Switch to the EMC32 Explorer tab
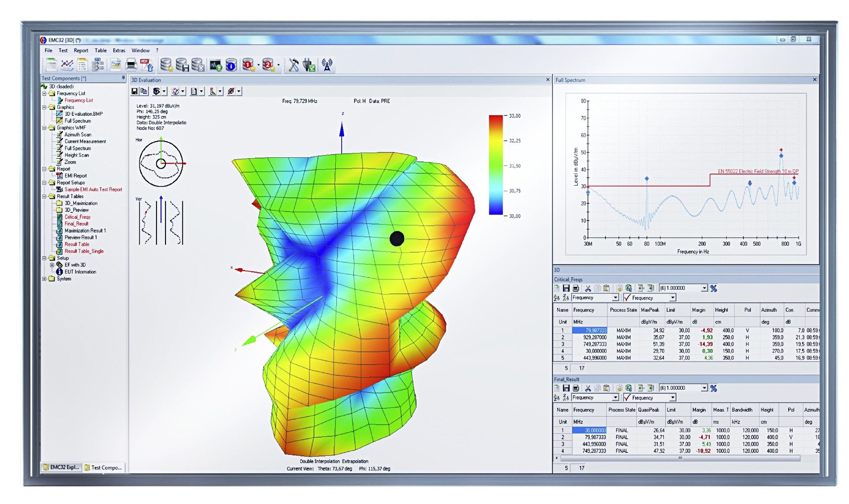This screenshot has height=504, width=849. [61, 467]
